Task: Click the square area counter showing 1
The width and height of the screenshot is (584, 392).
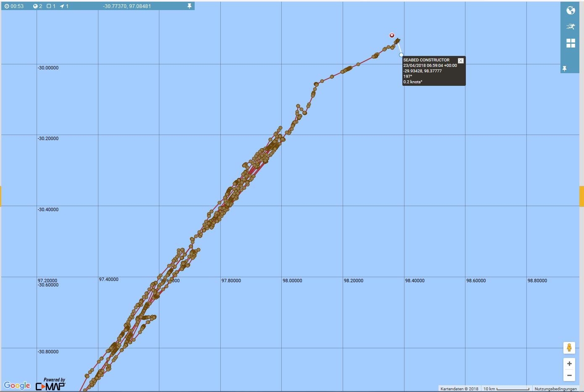Action: pos(49,6)
